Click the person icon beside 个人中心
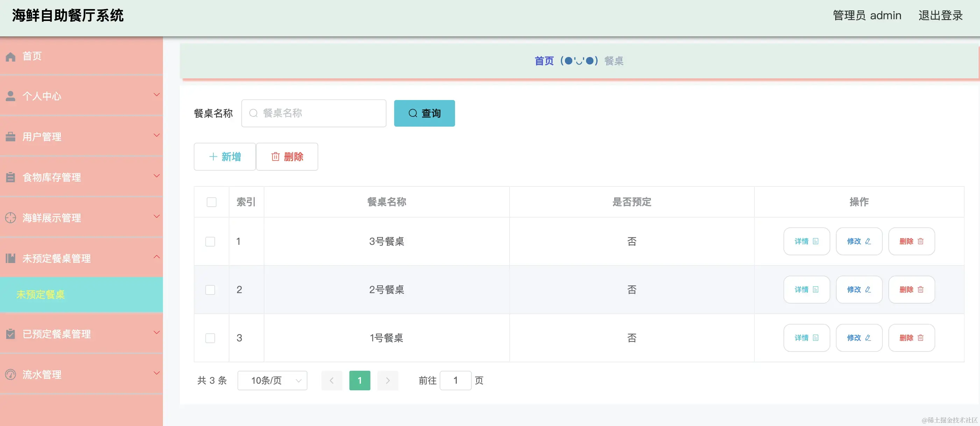The height and width of the screenshot is (426, 980). point(10,96)
